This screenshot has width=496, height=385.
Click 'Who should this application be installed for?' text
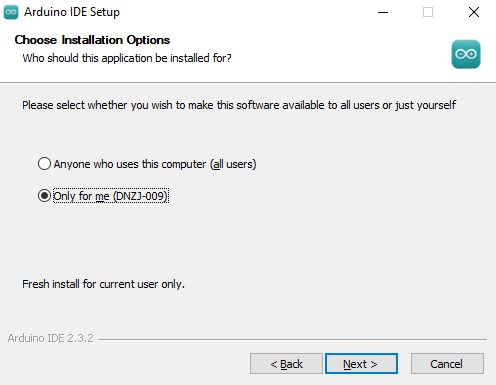[127, 58]
